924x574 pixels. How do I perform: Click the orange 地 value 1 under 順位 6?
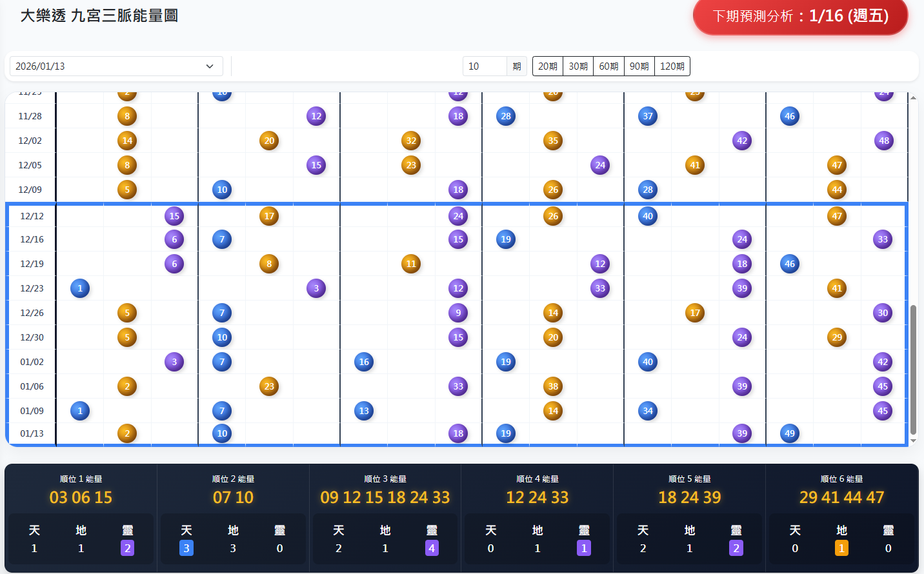pos(841,548)
